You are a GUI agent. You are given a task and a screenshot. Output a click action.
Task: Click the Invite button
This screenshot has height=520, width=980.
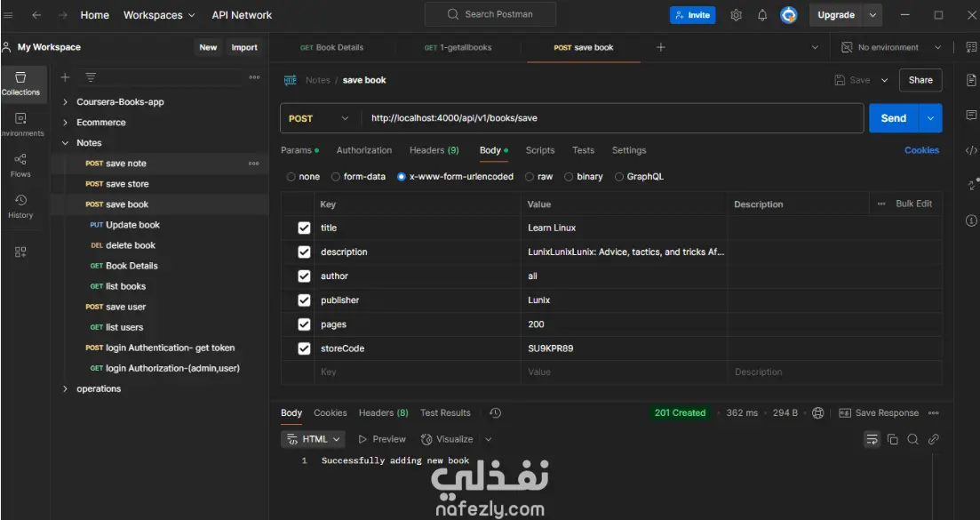point(692,15)
